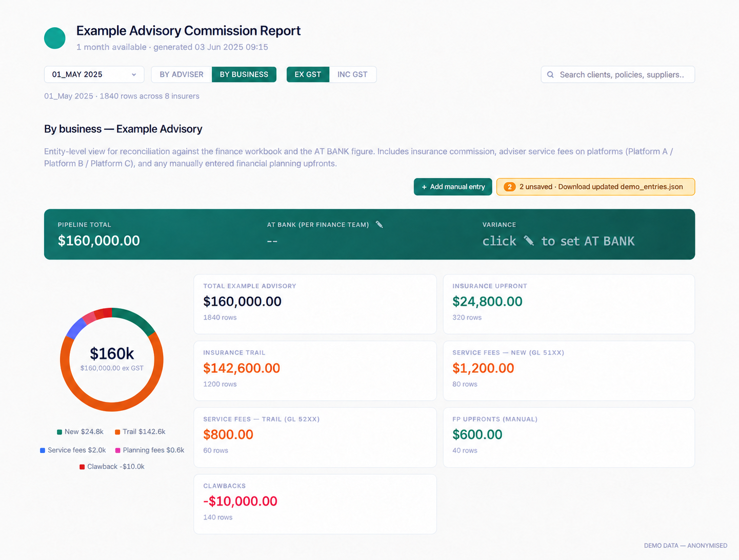
Task: Click the teal circle logo beside the report title
Action: tap(55, 38)
